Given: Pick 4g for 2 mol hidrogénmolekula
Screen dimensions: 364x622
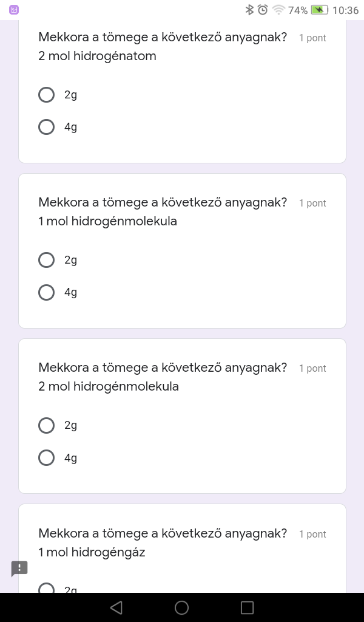Looking at the screenshot, I should point(47,457).
